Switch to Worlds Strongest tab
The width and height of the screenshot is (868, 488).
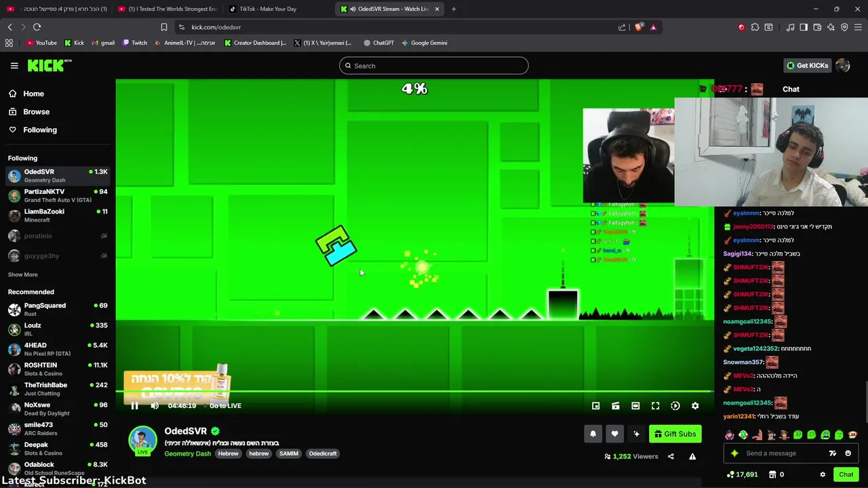167,9
